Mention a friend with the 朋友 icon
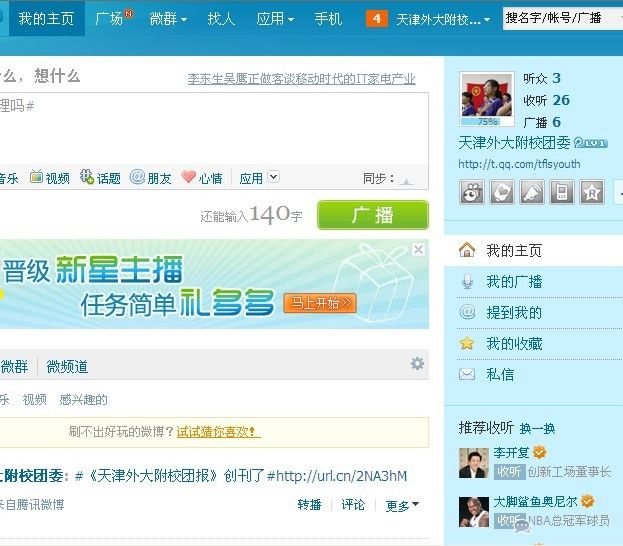Viewport: 623px width, 546px height. 151,178
